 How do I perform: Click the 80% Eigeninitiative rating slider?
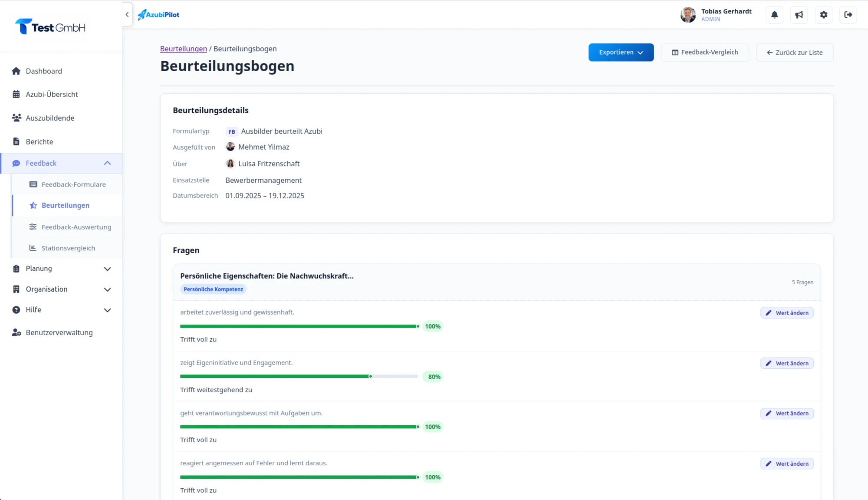(x=299, y=377)
